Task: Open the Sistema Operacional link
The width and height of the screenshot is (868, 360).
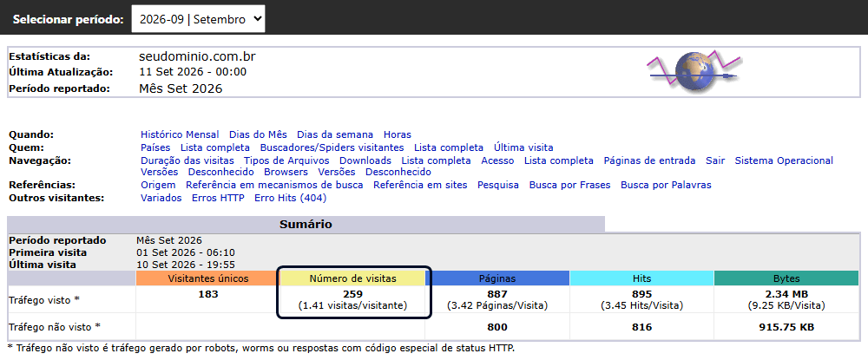Action: coord(784,161)
